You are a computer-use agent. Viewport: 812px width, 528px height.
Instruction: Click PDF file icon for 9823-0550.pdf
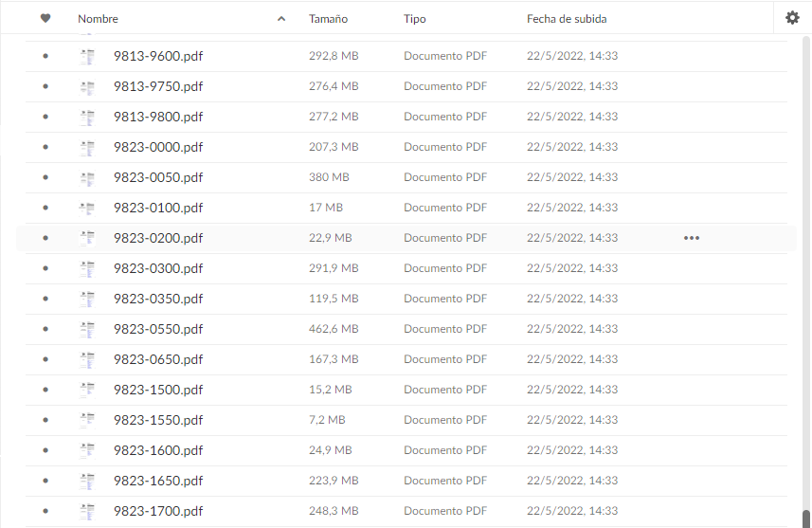pyautogui.click(x=88, y=329)
